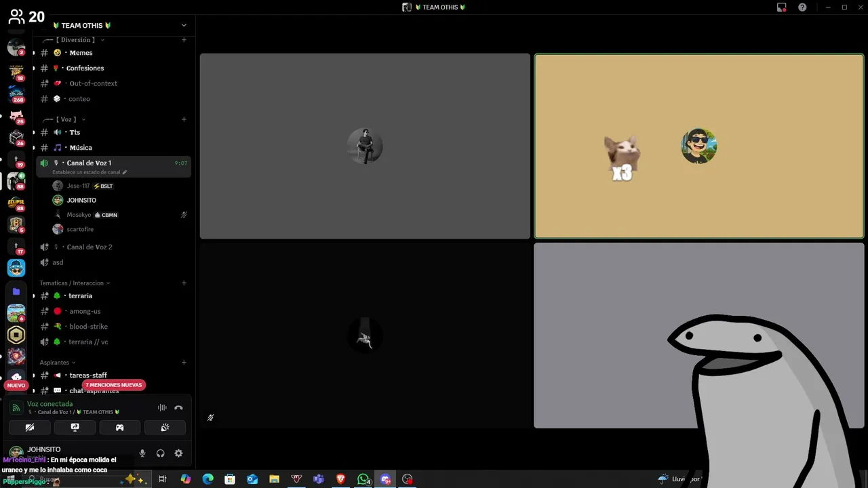
Task: Open Microsoft Teams from taskbar
Action: coord(319,479)
